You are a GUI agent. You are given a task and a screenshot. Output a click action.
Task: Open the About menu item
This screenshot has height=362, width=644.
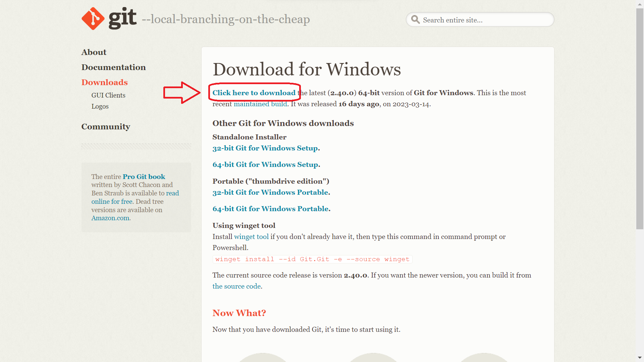[x=94, y=52]
